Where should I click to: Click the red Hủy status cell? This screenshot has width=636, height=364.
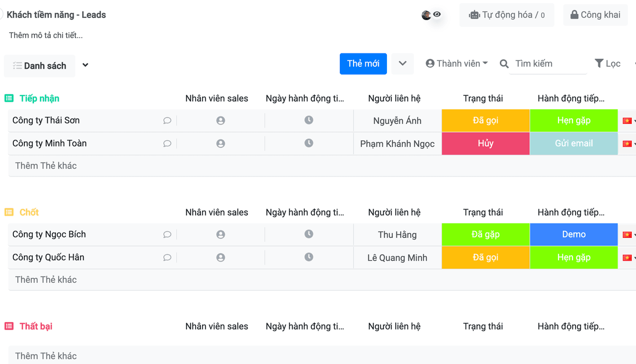(485, 144)
